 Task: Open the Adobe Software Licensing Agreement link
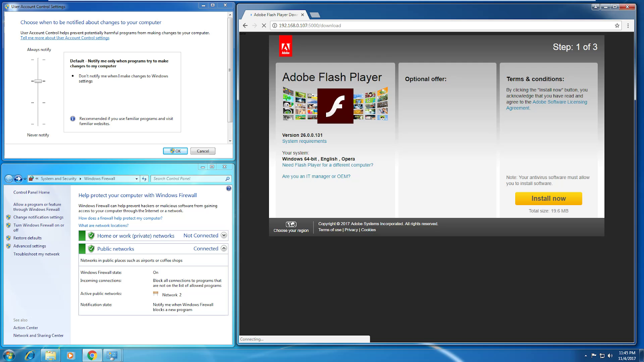coord(547,105)
